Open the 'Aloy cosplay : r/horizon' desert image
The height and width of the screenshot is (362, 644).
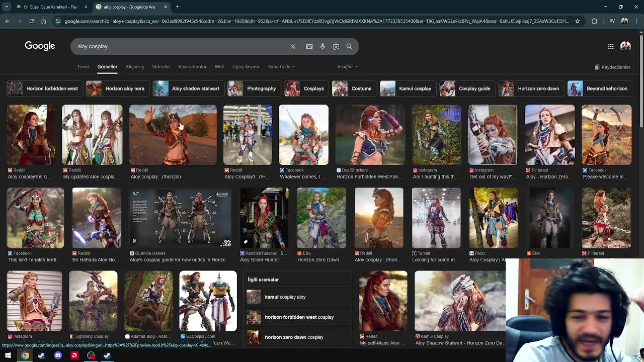click(x=173, y=135)
